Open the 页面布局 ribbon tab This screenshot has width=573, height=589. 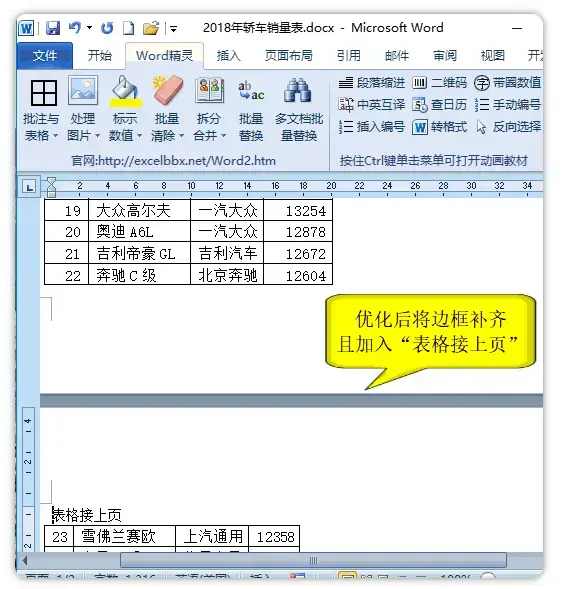[288, 56]
